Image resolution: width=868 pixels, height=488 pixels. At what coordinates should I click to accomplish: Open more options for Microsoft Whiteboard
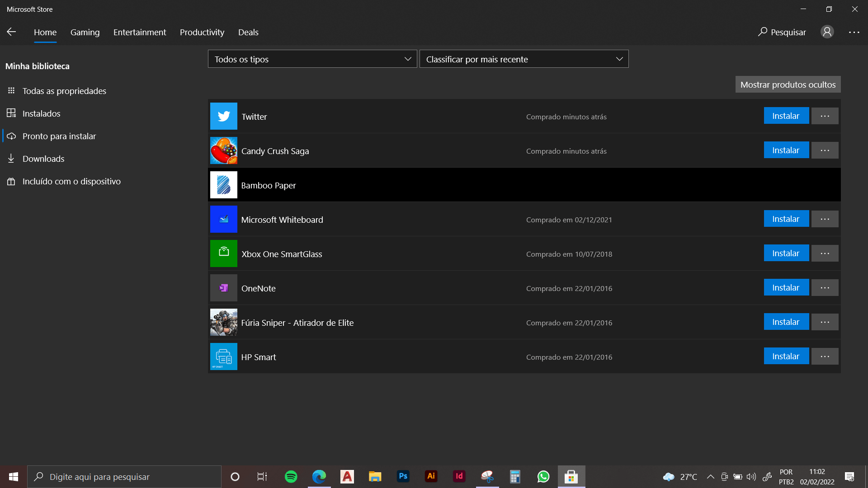click(825, 219)
